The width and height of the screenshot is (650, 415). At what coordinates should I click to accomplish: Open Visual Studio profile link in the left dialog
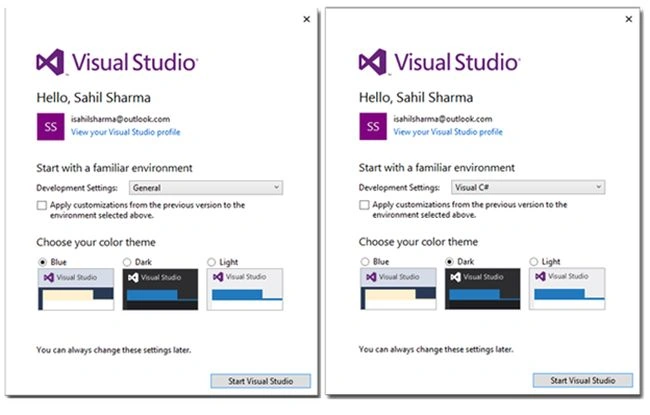pyautogui.click(x=126, y=132)
